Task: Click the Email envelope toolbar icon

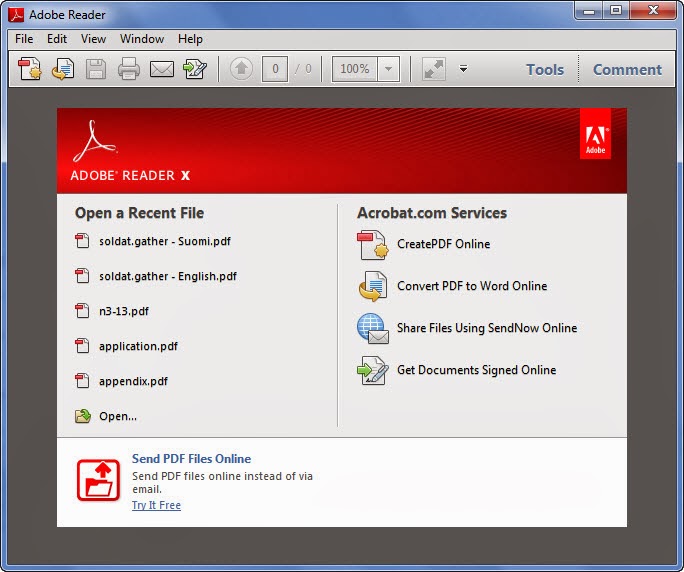Action: 162,69
